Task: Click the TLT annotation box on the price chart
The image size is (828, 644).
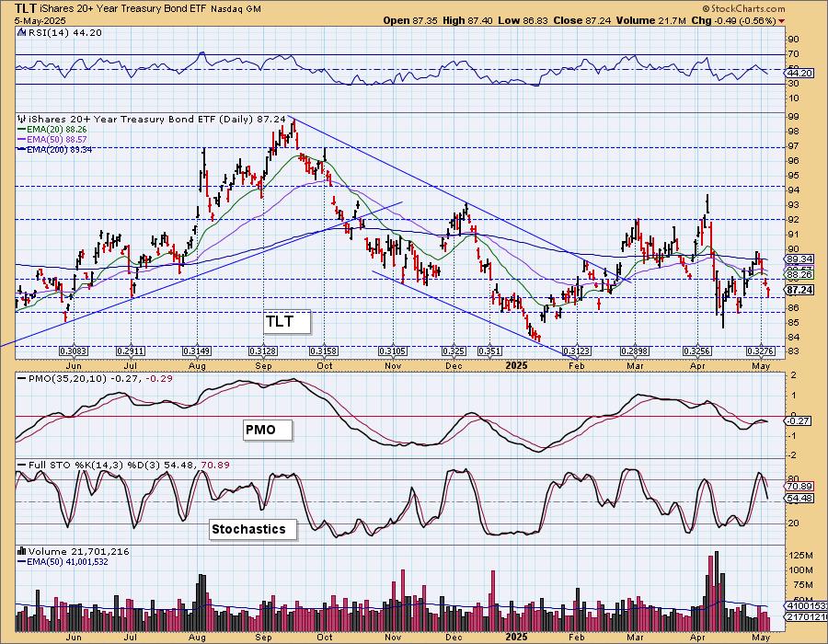Action: [287, 321]
